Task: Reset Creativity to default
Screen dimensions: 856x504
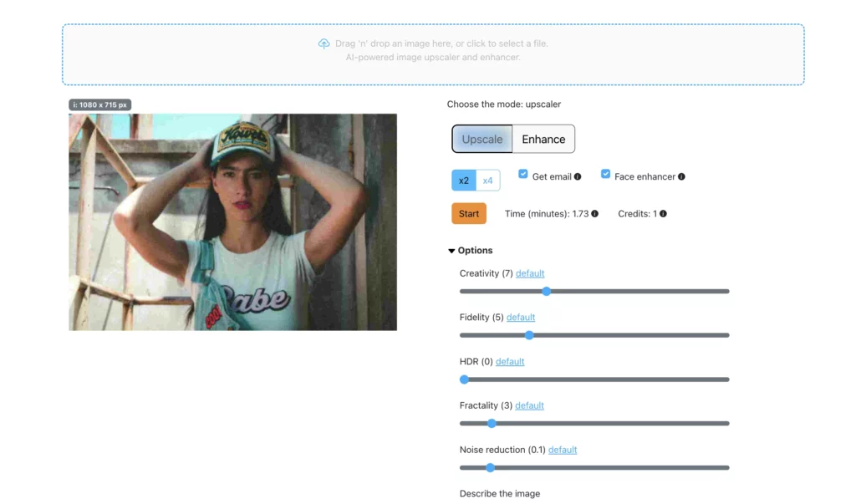Action: [x=530, y=273]
